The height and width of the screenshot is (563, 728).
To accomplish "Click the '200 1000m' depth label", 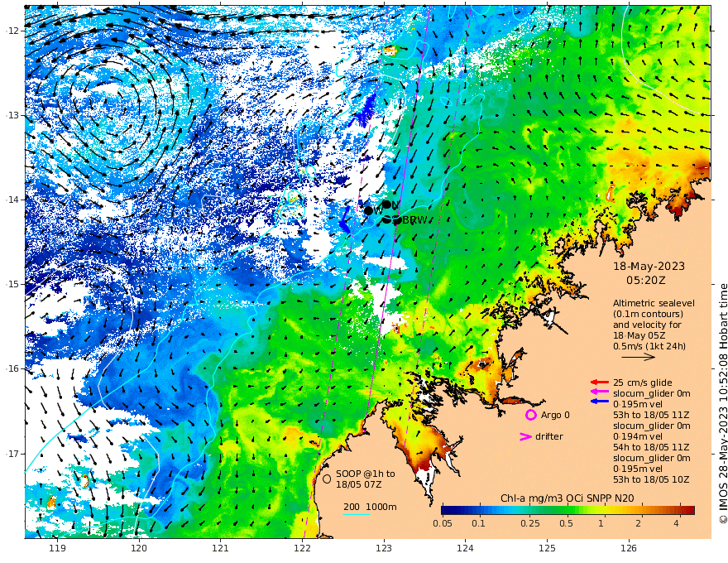I will tap(370, 507).
